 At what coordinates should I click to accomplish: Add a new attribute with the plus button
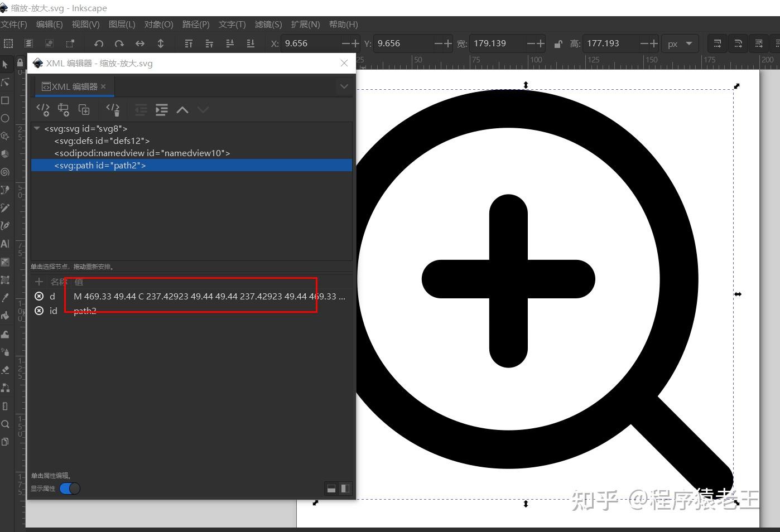(x=38, y=282)
